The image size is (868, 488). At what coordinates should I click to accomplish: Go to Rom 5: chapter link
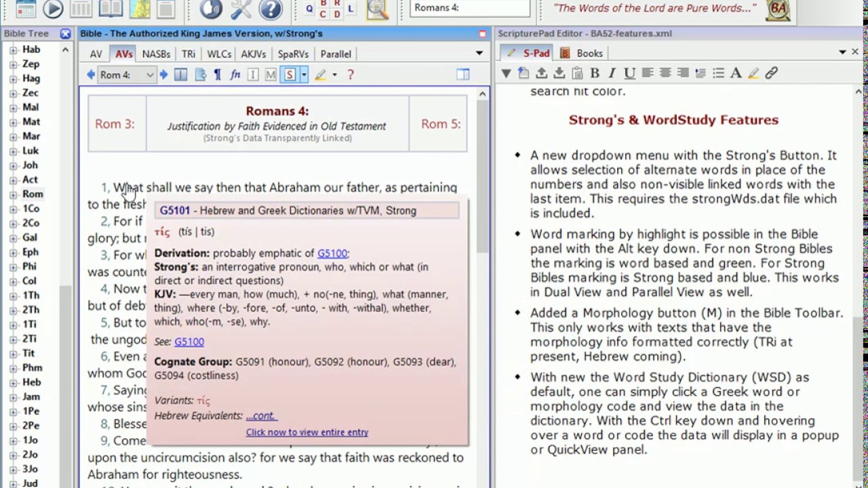[441, 124]
